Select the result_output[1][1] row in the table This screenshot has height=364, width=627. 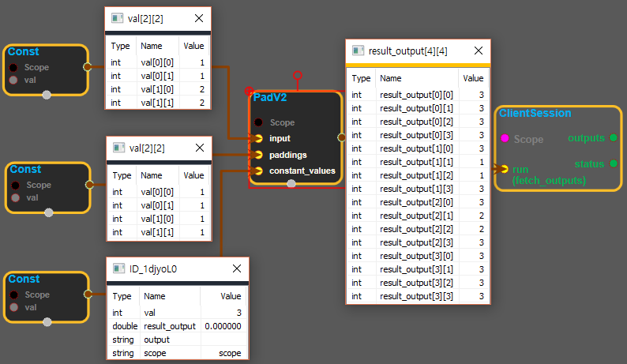click(x=418, y=161)
